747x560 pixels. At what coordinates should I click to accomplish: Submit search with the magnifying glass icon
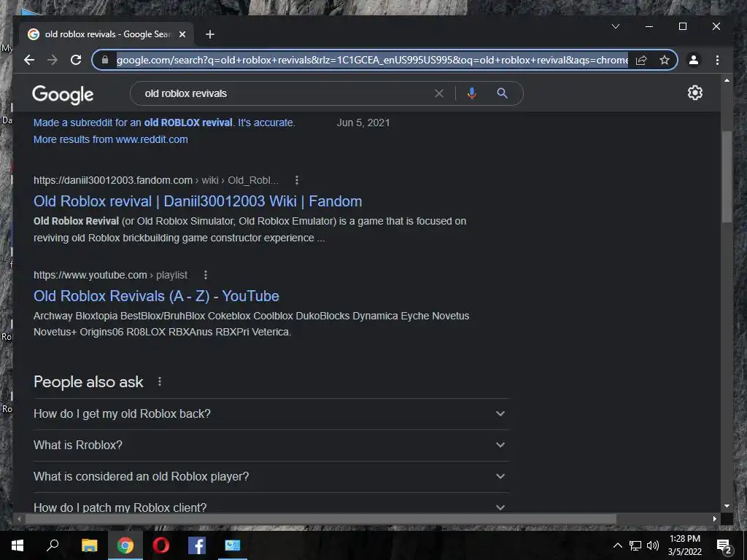pyautogui.click(x=502, y=93)
